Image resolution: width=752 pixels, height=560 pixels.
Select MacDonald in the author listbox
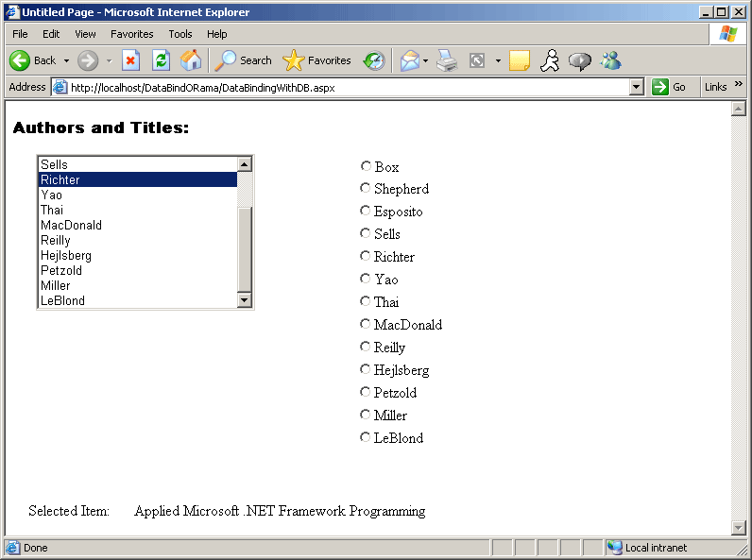[71, 226]
